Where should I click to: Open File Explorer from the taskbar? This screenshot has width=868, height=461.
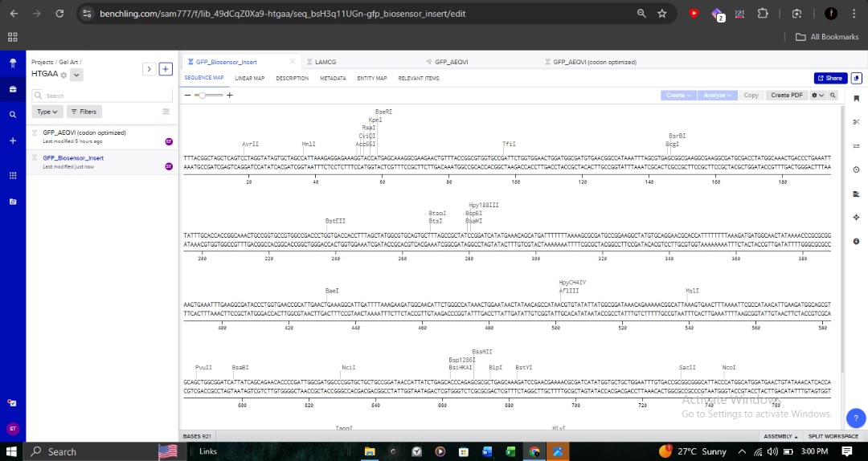(x=370, y=451)
